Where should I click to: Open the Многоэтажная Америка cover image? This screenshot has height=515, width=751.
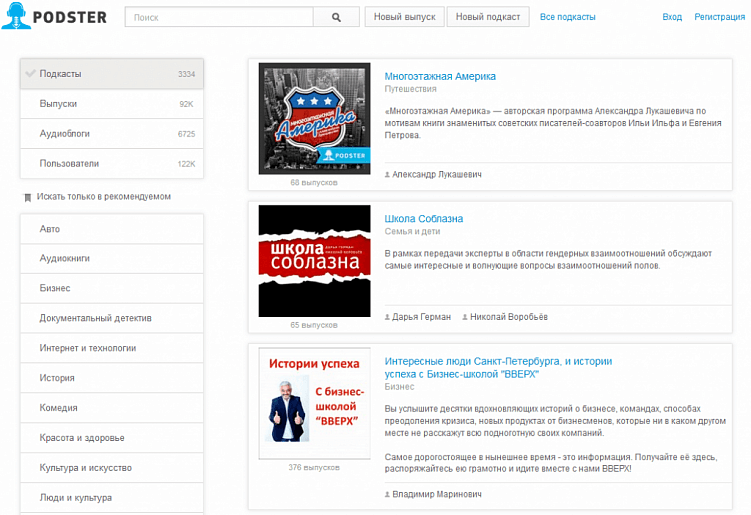315,118
